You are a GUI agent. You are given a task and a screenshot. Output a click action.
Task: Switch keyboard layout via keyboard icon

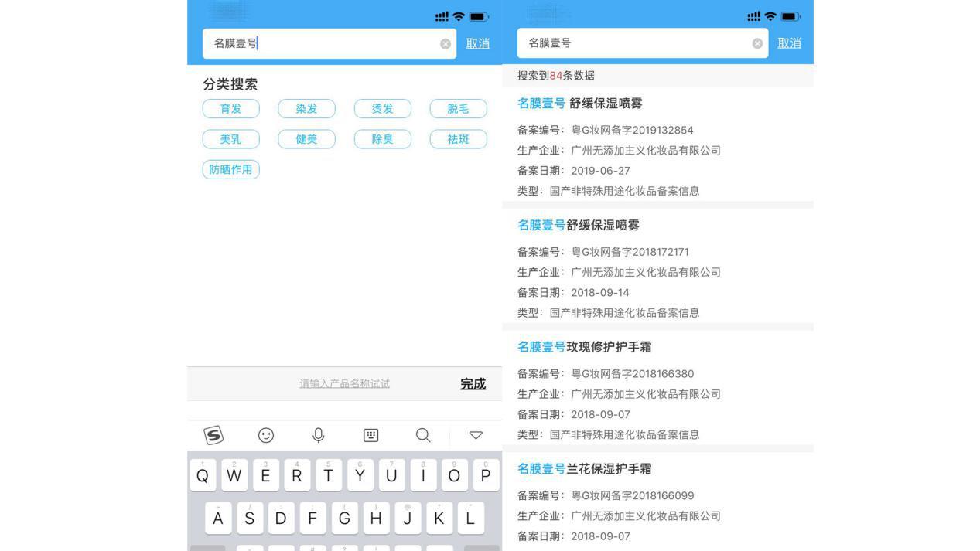point(371,435)
